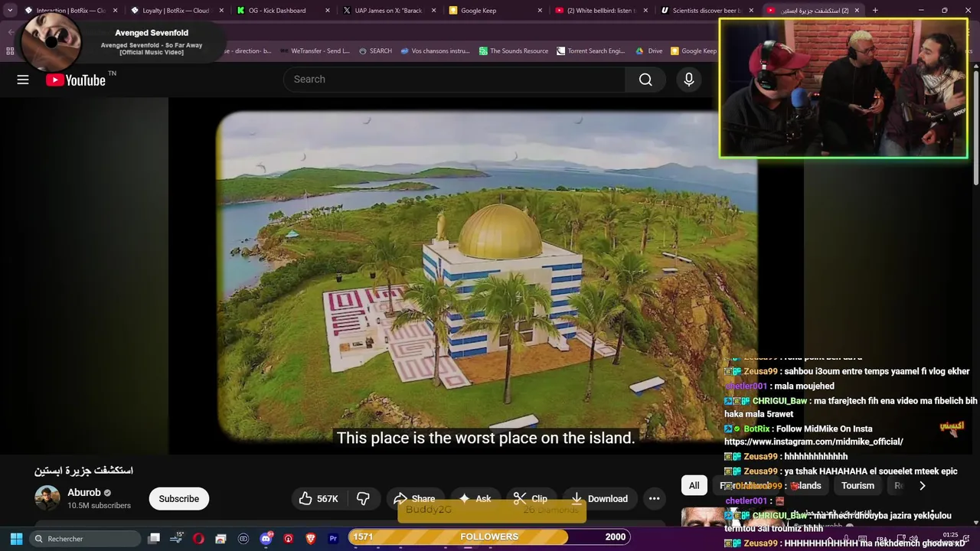Open Aburob channel avatar
Viewport: 980px width, 551px height.
tap(47, 498)
